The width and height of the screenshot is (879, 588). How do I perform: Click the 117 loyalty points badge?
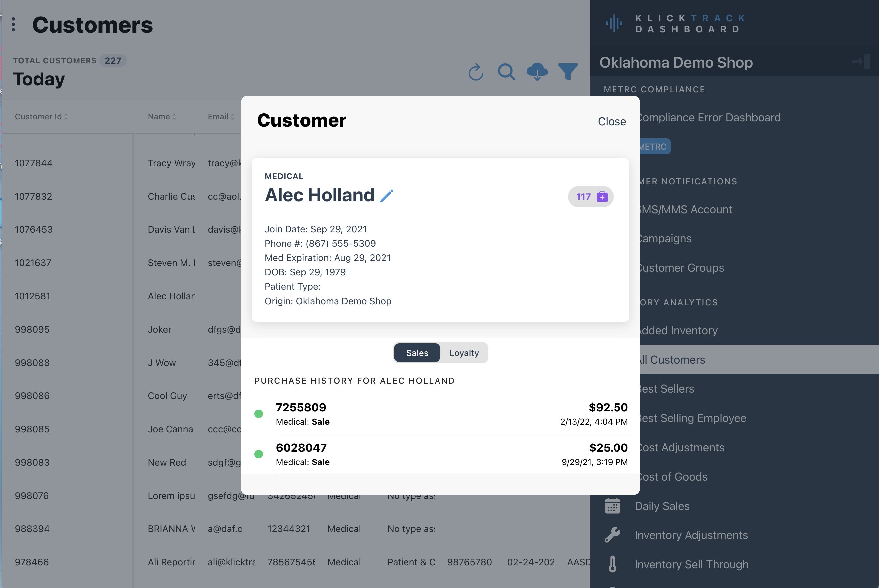590,197
